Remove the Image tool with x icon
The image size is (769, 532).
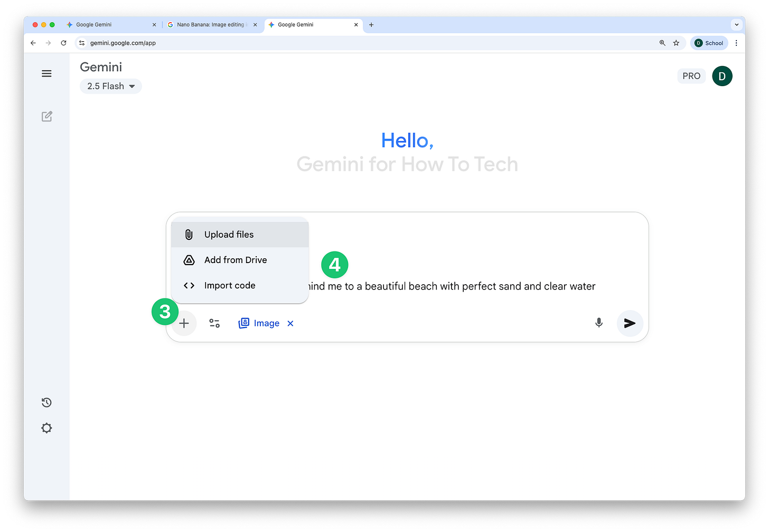tap(290, 323)
